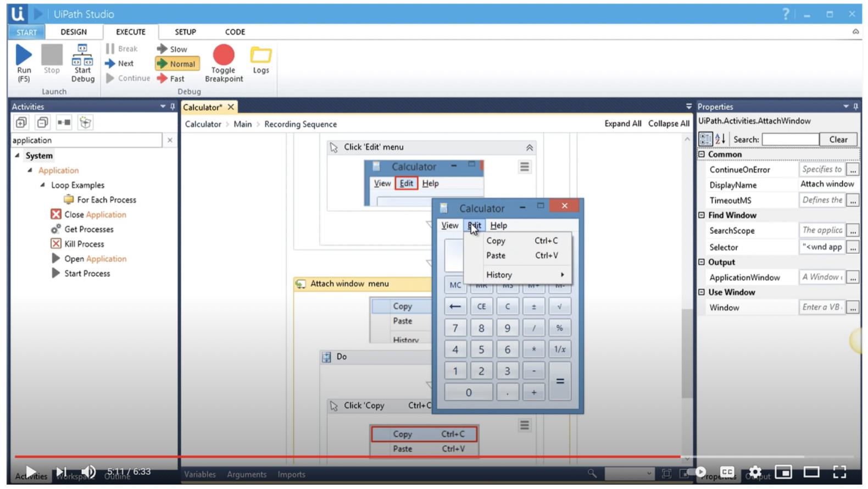The width and height of the screenshot is (868, 489).
Task: Close the Calculator* document tab
Action: point(231,107)
